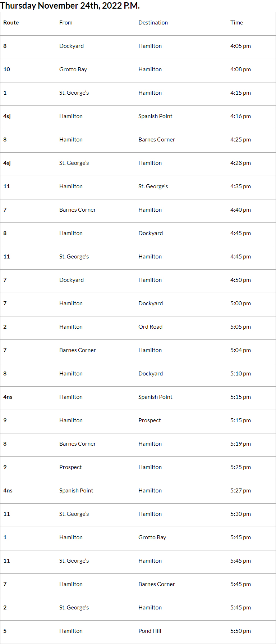Click Spanish Point in the From column
Screen dimensions: 276x644
pos(76,491)
